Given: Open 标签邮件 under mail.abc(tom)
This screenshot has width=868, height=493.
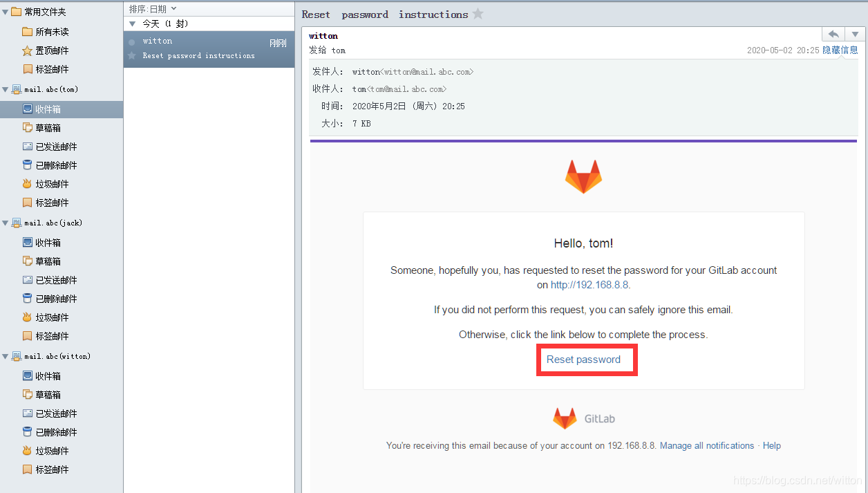Looking at the screenshot, I should click(x=46, y=203).
